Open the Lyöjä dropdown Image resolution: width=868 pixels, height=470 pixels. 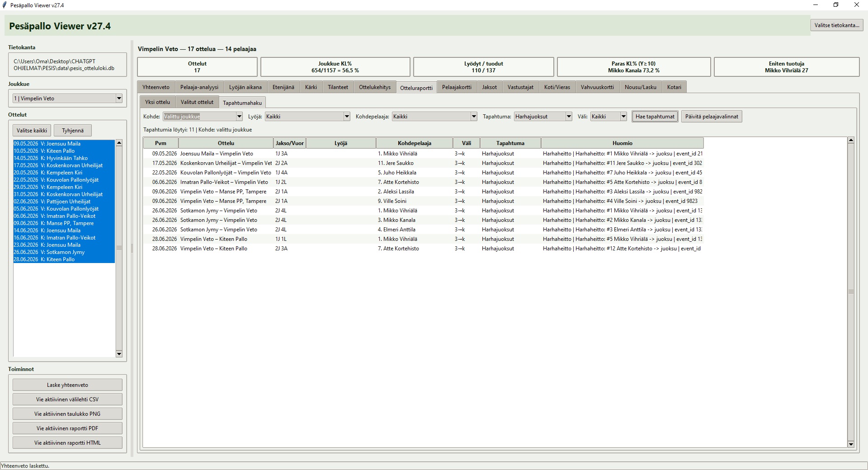tap(307, 117)
